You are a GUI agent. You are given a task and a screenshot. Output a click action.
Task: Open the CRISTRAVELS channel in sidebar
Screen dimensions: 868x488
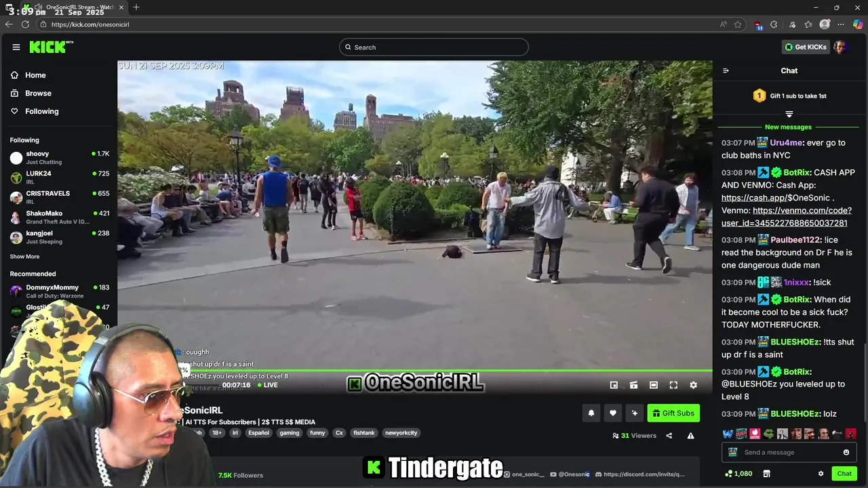[x=59, y=197]
